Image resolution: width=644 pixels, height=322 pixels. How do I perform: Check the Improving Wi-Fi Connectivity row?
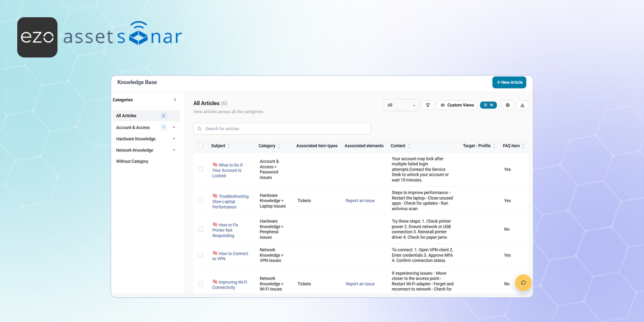click(x=201, y=283)
